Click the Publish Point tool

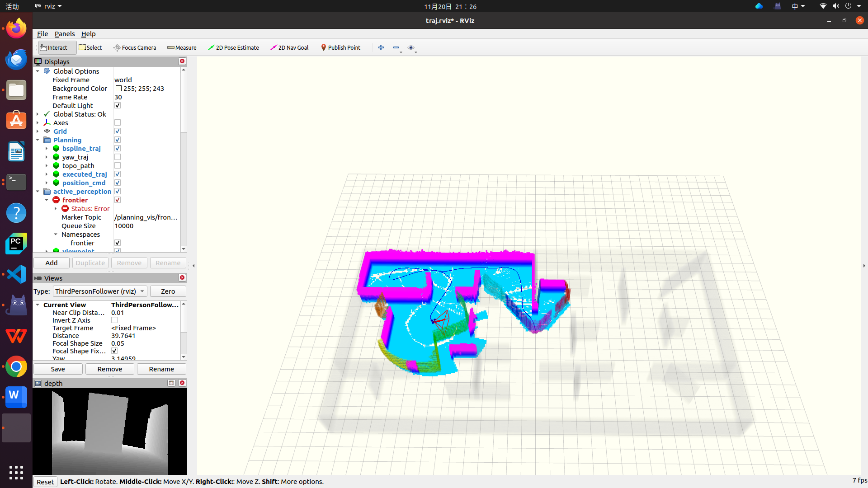340,47
